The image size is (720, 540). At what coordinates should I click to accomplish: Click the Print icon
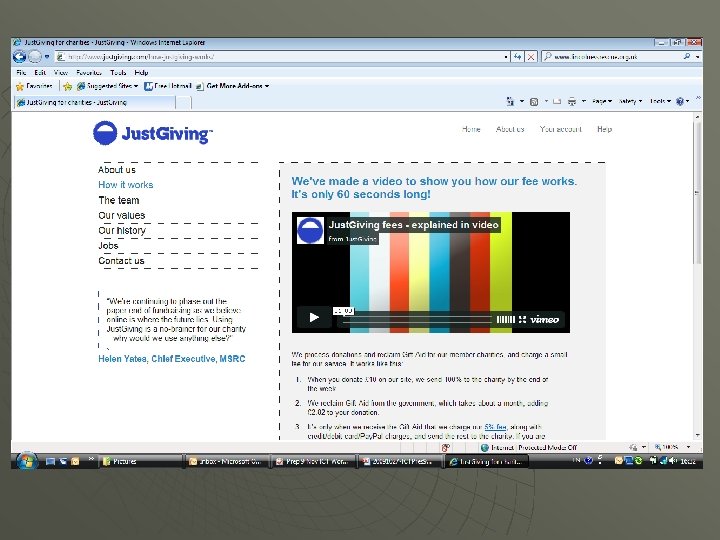572,101
